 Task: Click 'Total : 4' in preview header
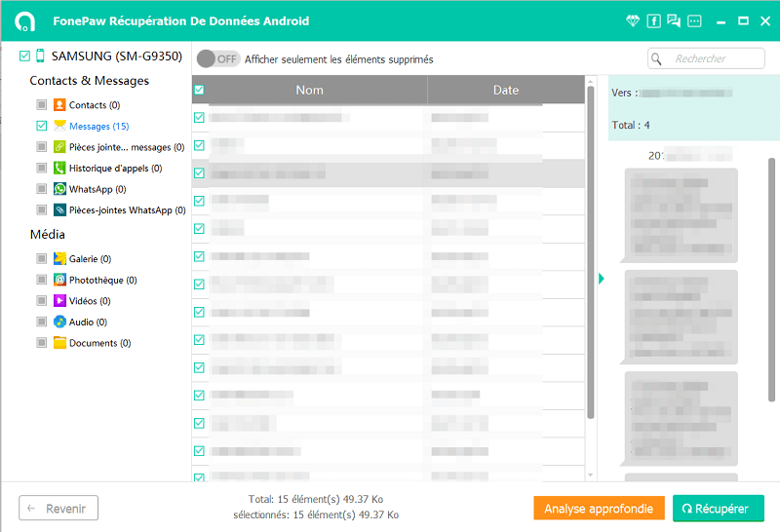click(x=631, y=125)
